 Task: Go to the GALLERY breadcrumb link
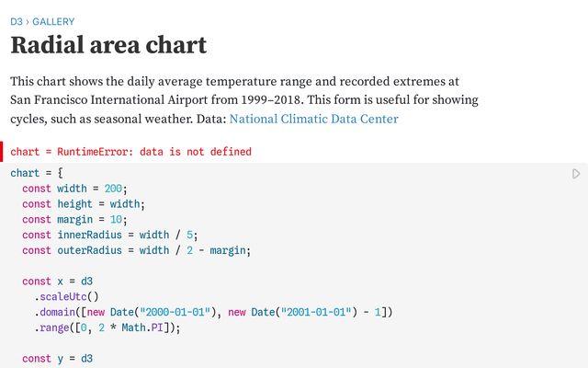(x=53, y=22)
